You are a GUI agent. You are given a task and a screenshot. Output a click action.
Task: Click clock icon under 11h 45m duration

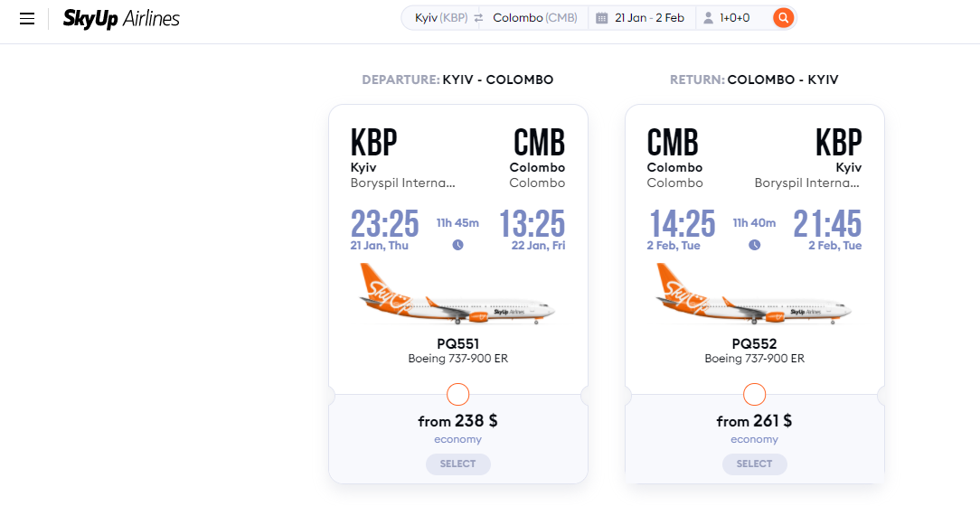coord(458,245)
